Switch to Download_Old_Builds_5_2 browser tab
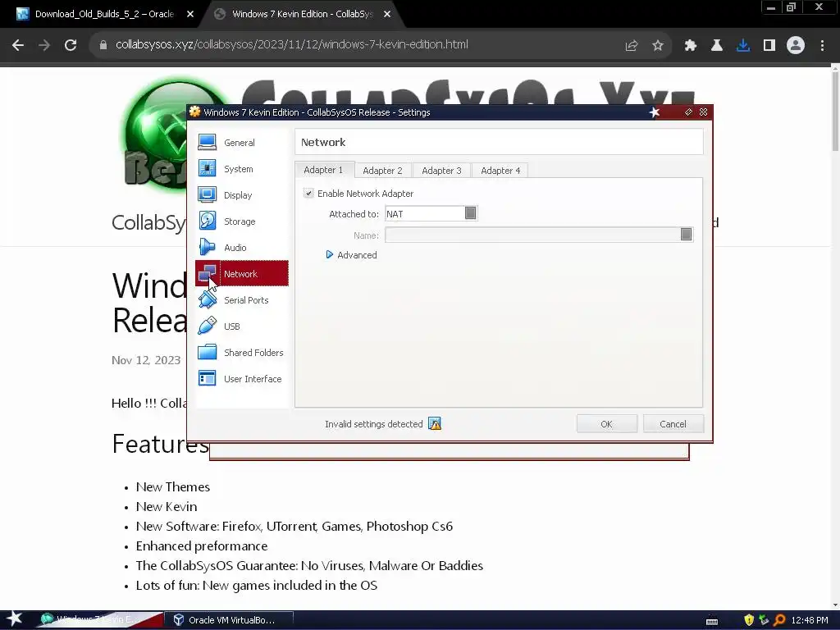The image size is (840, 630). click(x=104, y=14)
